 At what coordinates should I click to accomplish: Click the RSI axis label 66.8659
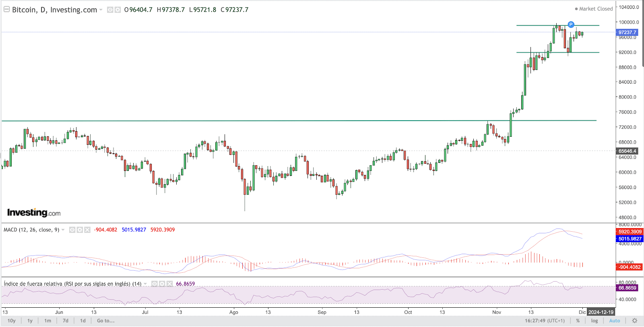627,288
